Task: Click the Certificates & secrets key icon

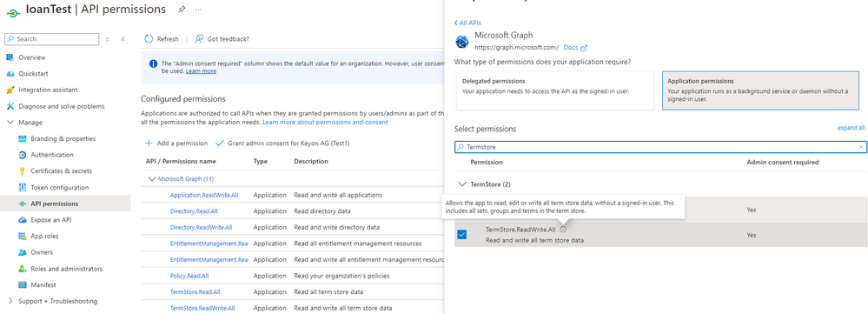Action: [x=22, y=171]
